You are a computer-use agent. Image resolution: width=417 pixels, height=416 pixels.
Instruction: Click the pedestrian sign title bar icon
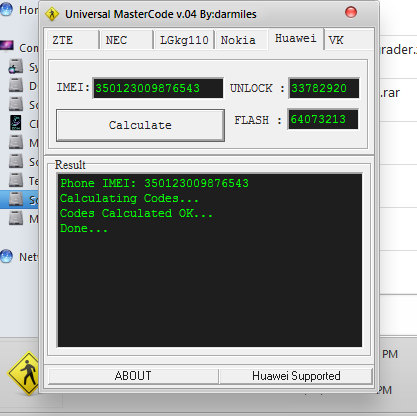(52, 14)
